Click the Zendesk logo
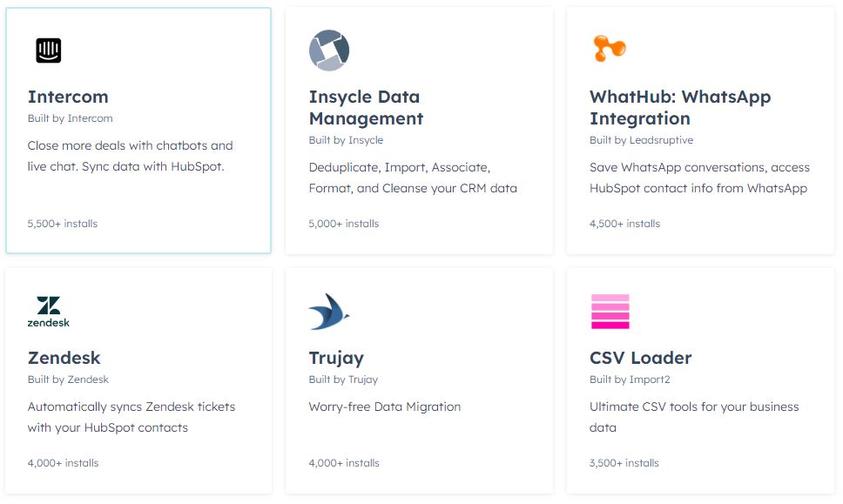The image size is (843, 504). [x=50, y=311]
